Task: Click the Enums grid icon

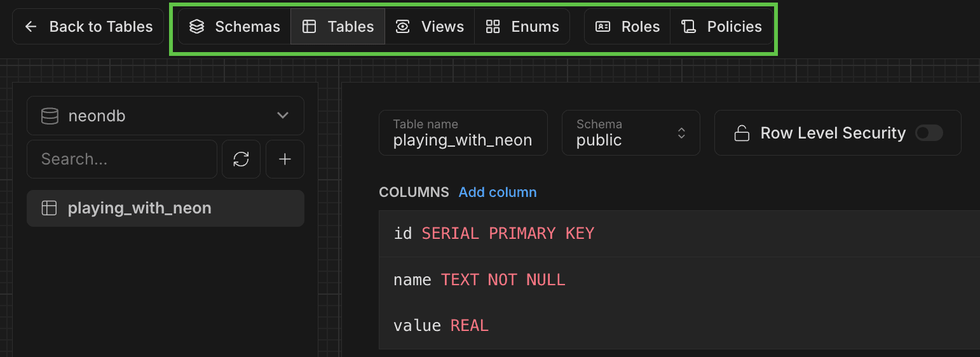Action: pyautogui.click(x=493, y=27)
